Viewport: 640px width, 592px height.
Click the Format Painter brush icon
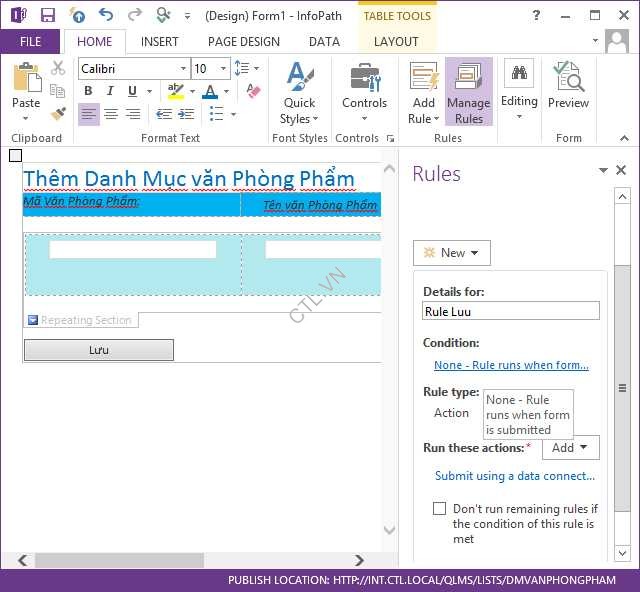(58, 113)
